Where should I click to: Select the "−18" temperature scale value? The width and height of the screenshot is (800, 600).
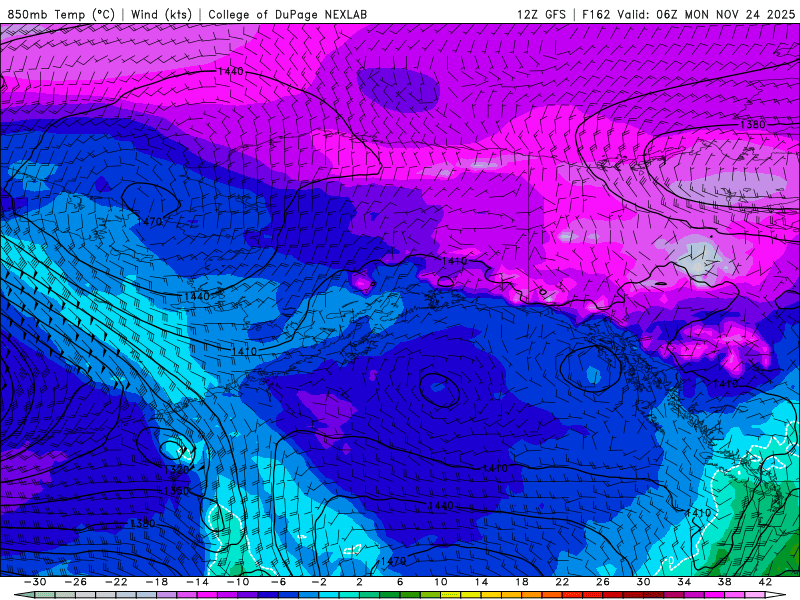[x=157, y=582]
